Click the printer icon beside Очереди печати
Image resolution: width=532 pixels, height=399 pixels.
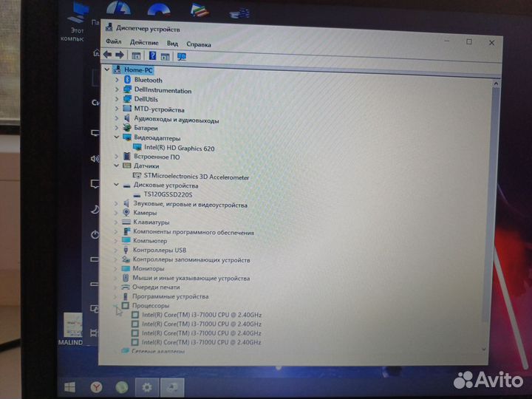(x=126, y=287)
